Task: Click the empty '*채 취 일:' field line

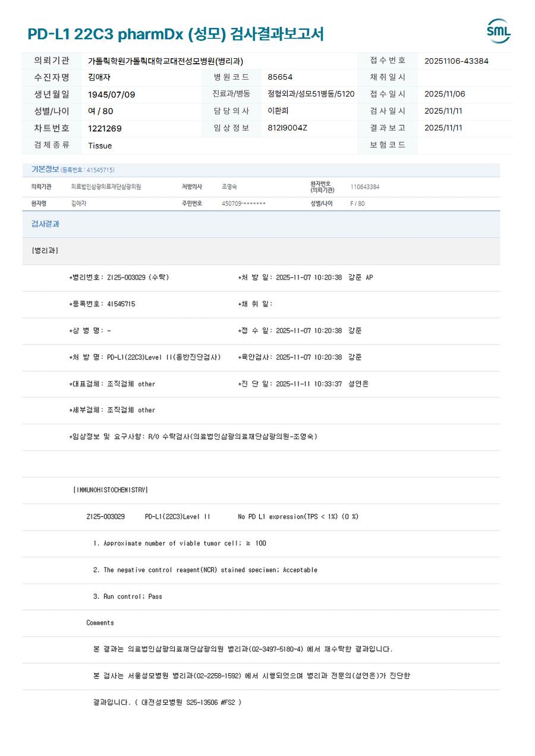Action: (x=255, y=304)
